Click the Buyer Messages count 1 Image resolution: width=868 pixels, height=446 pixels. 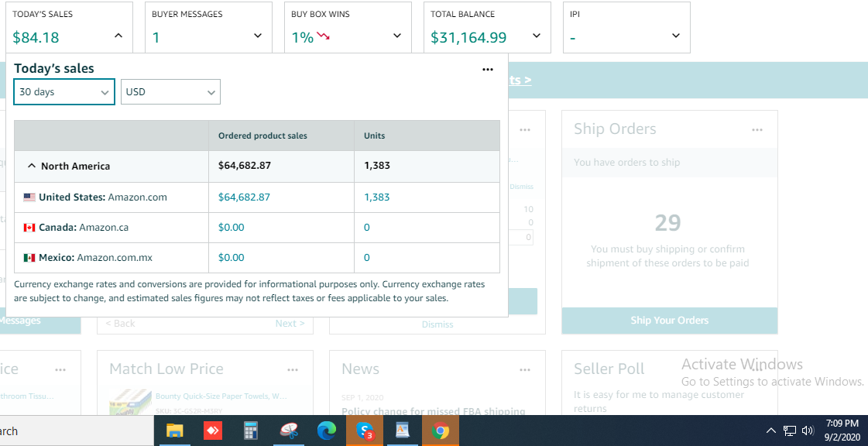click(x=156, y=38)
